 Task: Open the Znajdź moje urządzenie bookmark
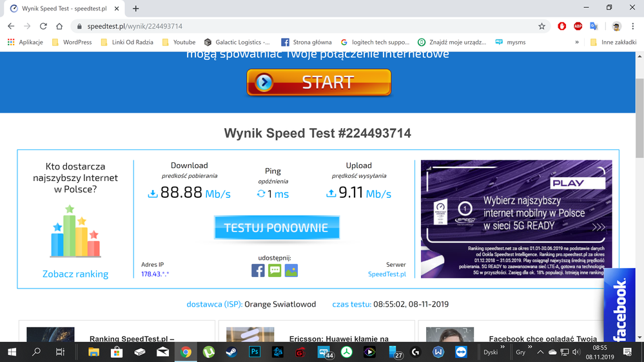[452, 42]
